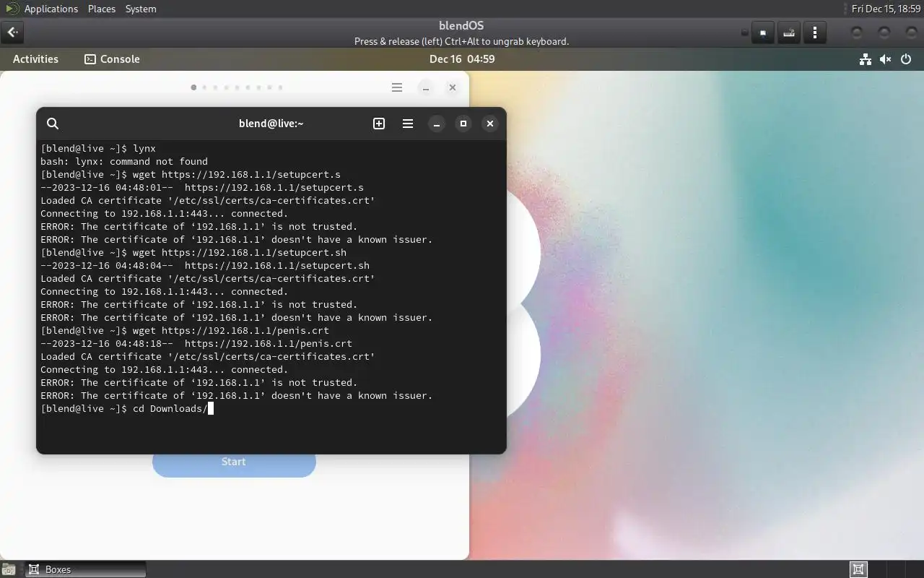The image size is (924, 578).
Task: Open the guest power menu icon
Action: coord(907,59)
